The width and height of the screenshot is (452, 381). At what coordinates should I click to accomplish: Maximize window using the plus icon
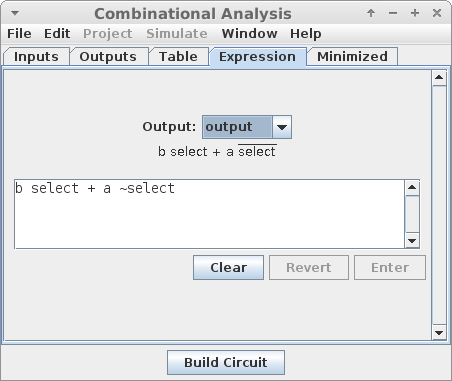click(415, 13)
